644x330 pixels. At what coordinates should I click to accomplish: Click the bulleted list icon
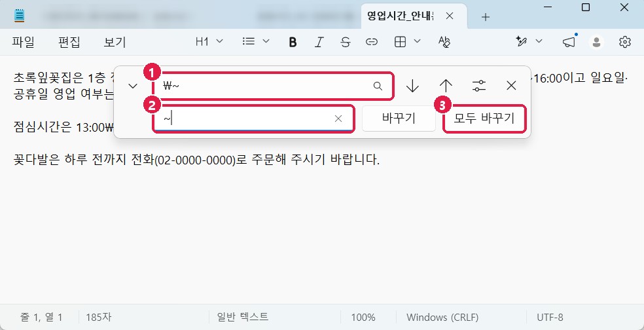tap(249, 41)
